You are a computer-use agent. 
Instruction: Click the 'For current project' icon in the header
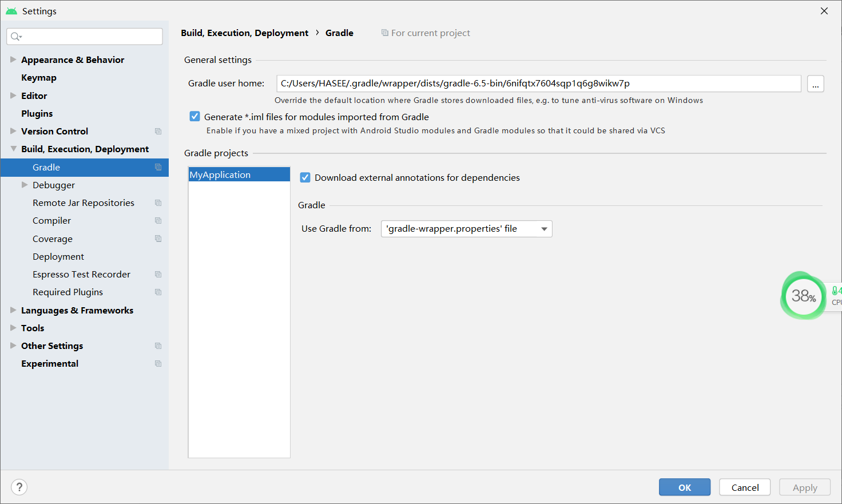click(x=384, y=33)
